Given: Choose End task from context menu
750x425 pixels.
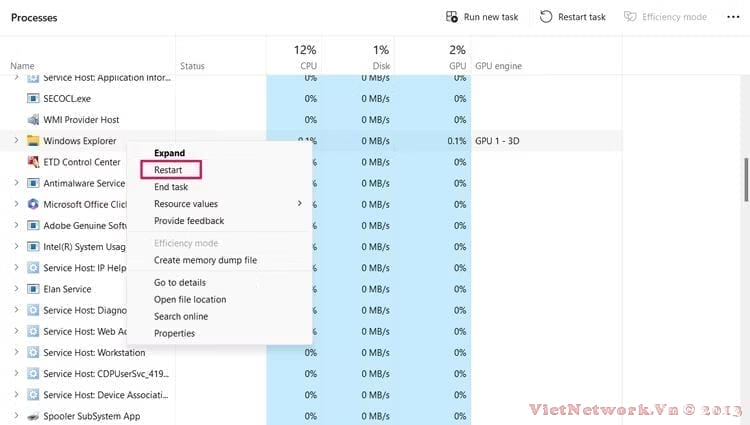Looking at the screenshot, I should click(171, 187).
